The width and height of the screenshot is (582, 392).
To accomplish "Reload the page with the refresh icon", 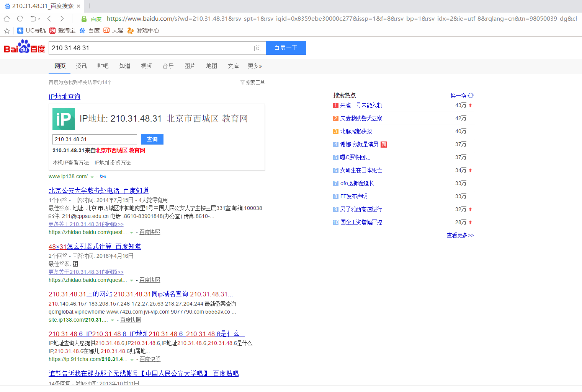I will pos(20,18).
